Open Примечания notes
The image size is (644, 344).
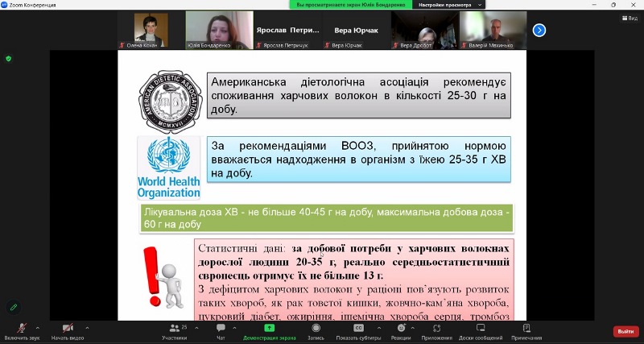[526, 332]
